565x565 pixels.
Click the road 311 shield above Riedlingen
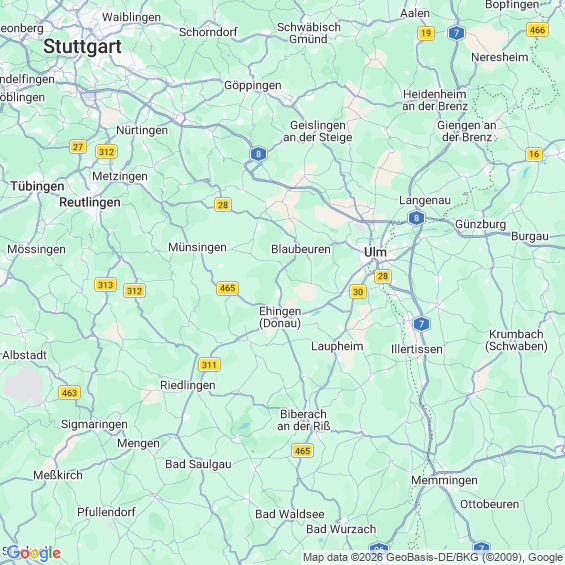coord(209,365)
